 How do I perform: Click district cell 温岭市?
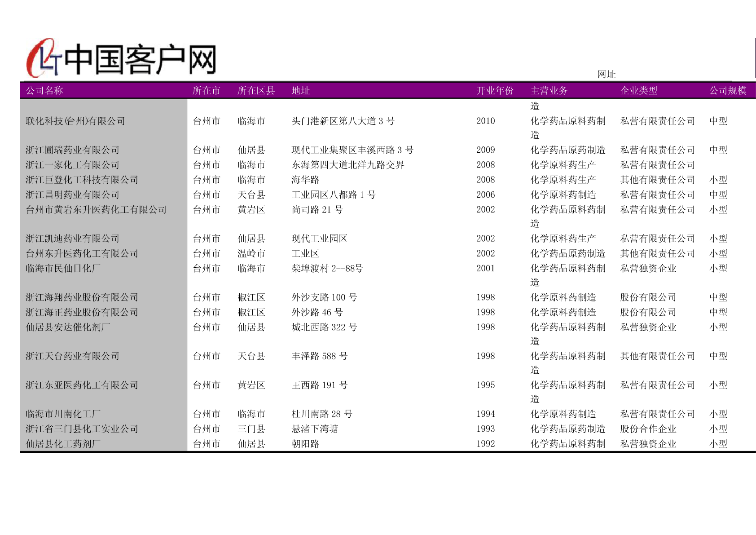[x=251, y=253]
